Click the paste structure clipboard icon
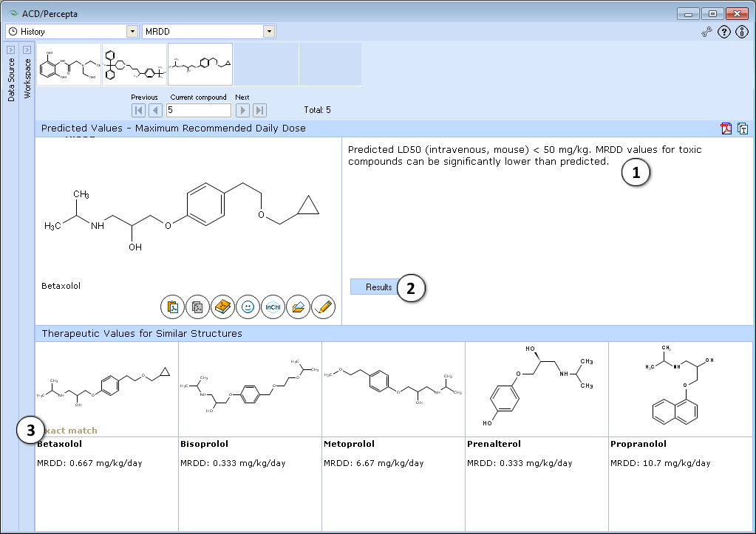The image size is (756, 534). [x=173, y=307]
